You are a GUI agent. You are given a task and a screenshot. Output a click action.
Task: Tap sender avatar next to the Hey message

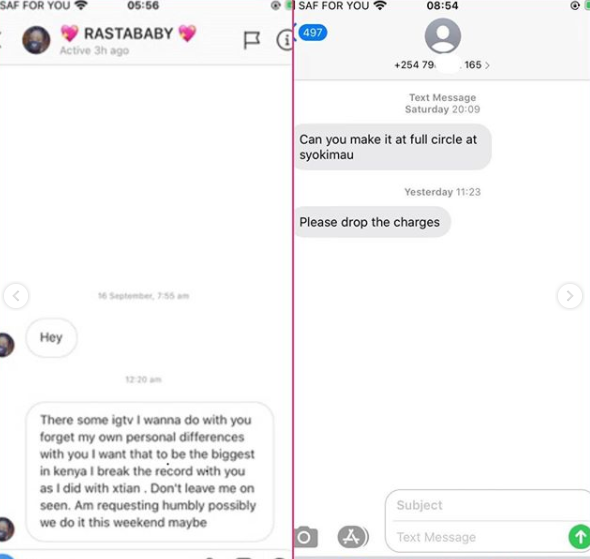6,345
